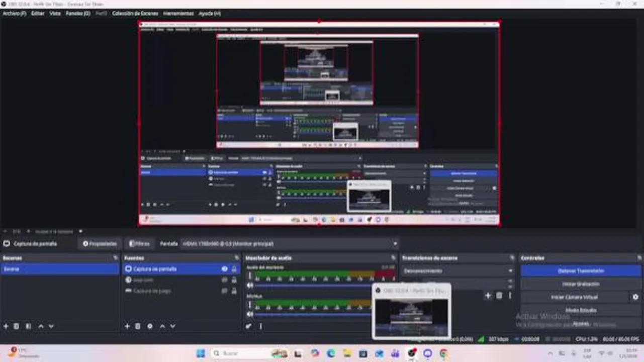Pop out the Escenas dock panel

116,258
